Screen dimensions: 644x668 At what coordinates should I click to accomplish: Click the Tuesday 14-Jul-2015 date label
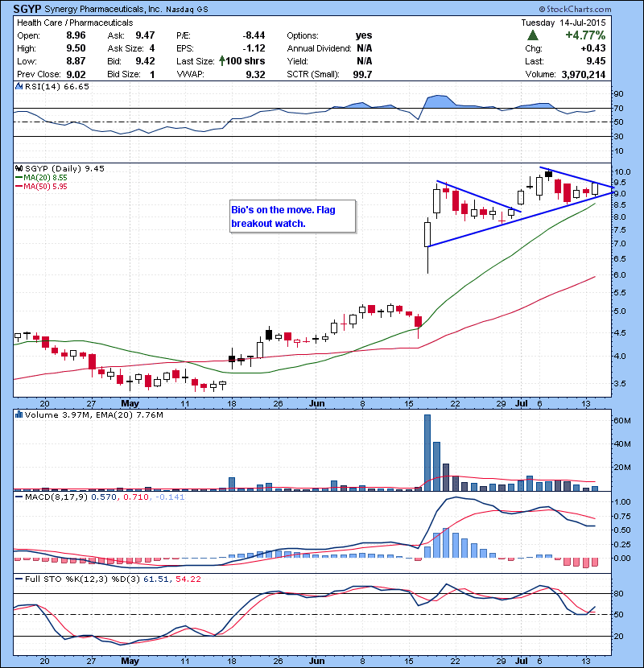pos(563,23)
